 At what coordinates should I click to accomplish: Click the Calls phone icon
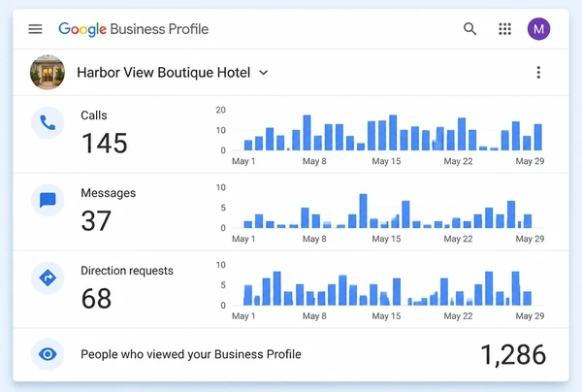pos(48,123)
